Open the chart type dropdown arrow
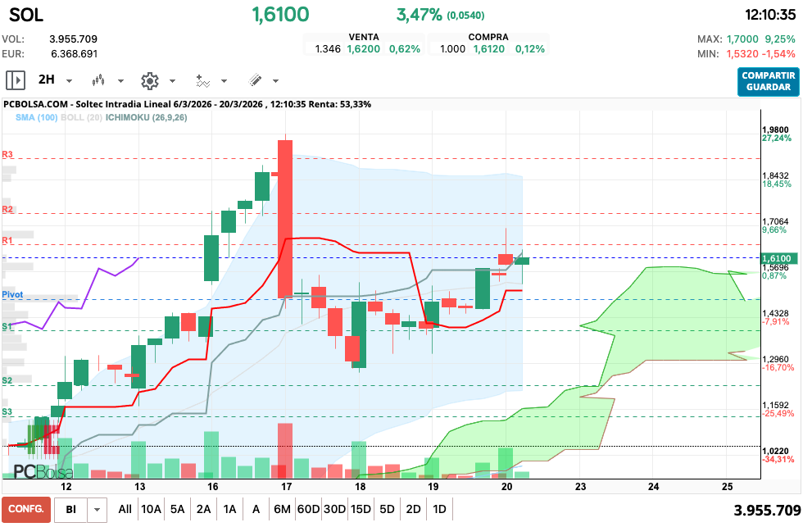The height and width of the screenshot is (527, 812). click(120, 81)
